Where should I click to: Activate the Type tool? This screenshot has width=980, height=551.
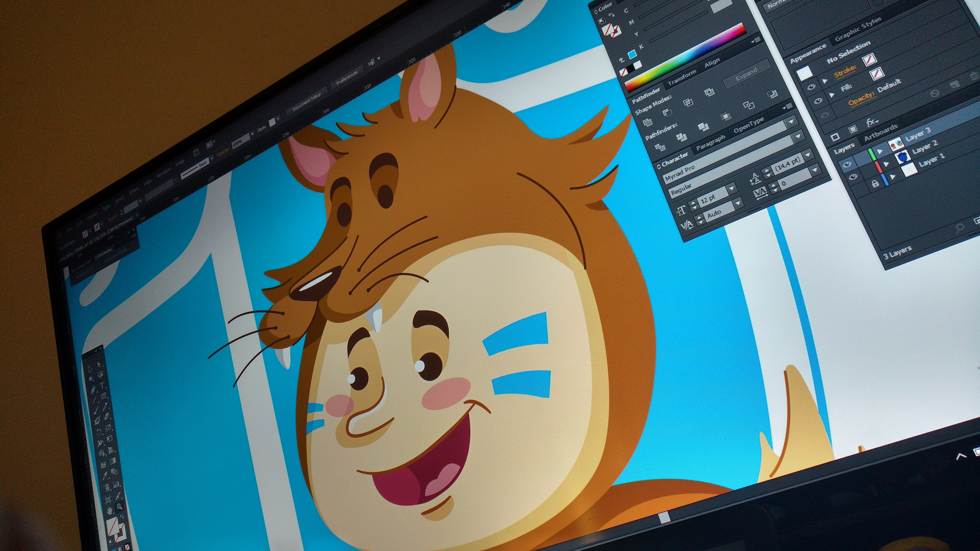[102, 385]
